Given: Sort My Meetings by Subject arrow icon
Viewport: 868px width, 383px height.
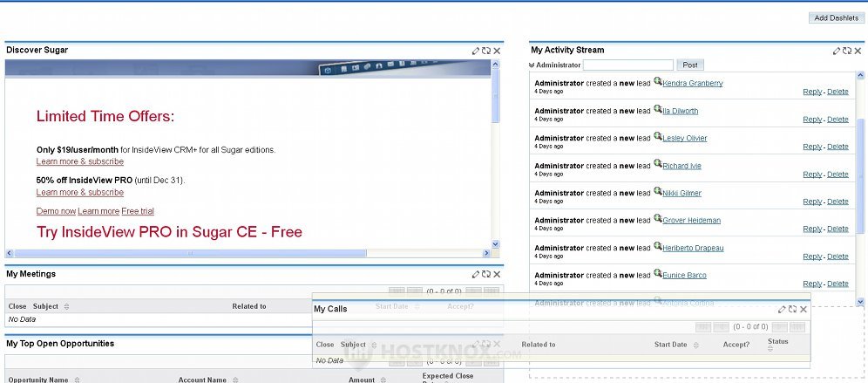Looking at the screenshot, I should (66, 306).
